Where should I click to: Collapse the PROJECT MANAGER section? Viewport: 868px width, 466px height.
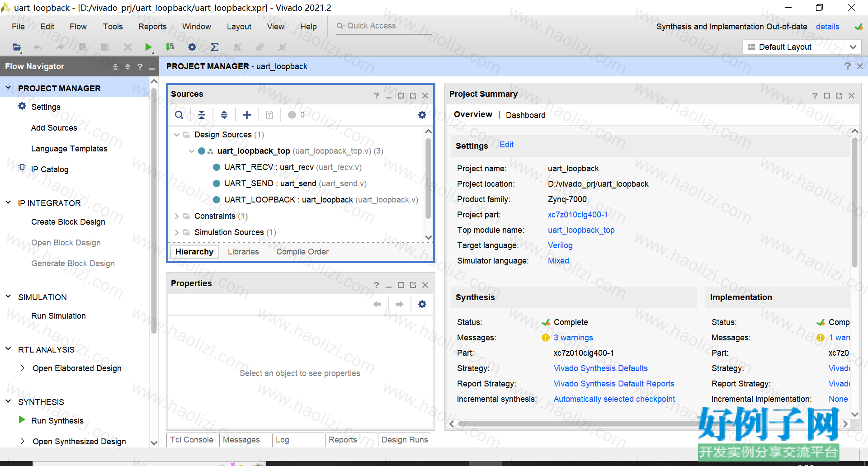tap(8, 88)
